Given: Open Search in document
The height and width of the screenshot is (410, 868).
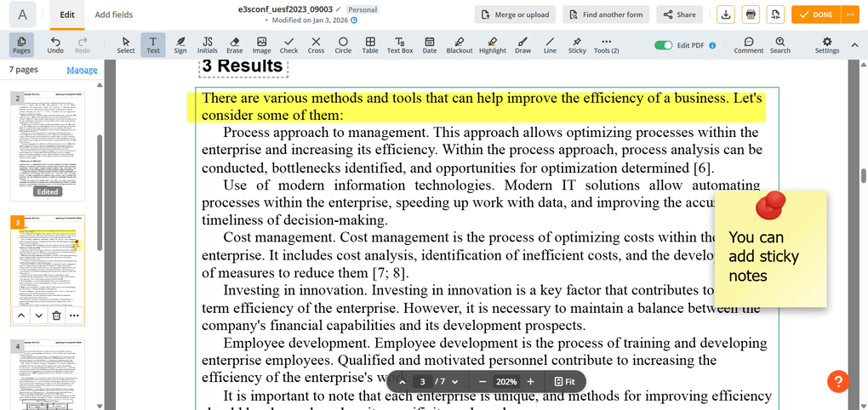Looking at the screenshot, I should click(780, 45).
